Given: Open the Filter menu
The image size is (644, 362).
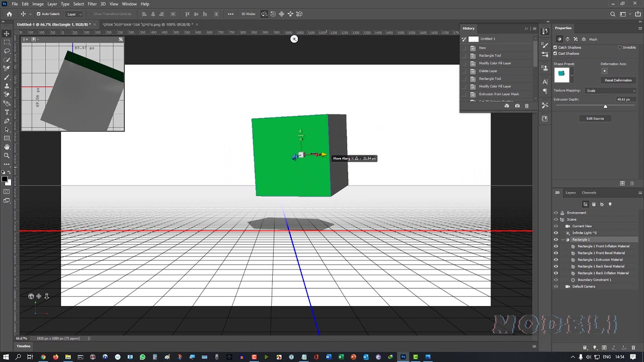Looking at the screenshot, I should 92,4.
